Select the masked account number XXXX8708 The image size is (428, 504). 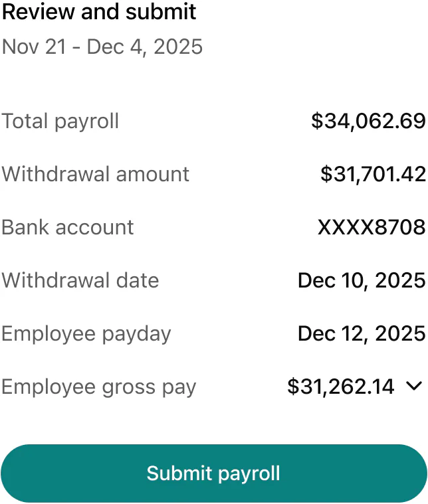[372, 228]
